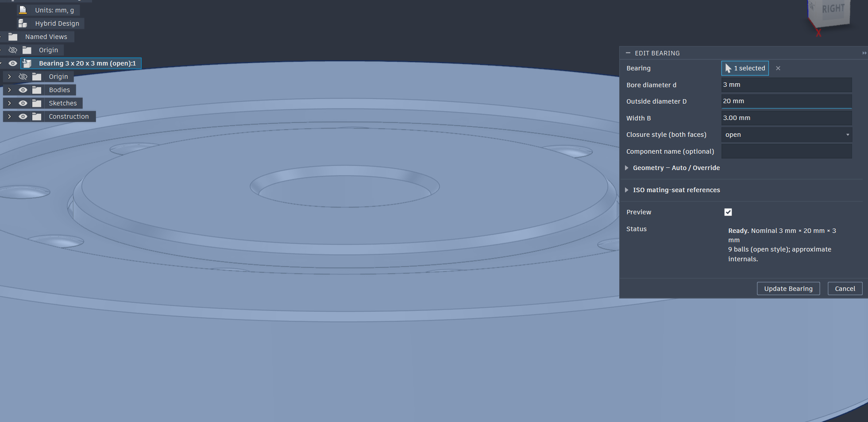Click the Bore diameter d field
This screenshot has height=422, width=868.
[x=787, y=85]
